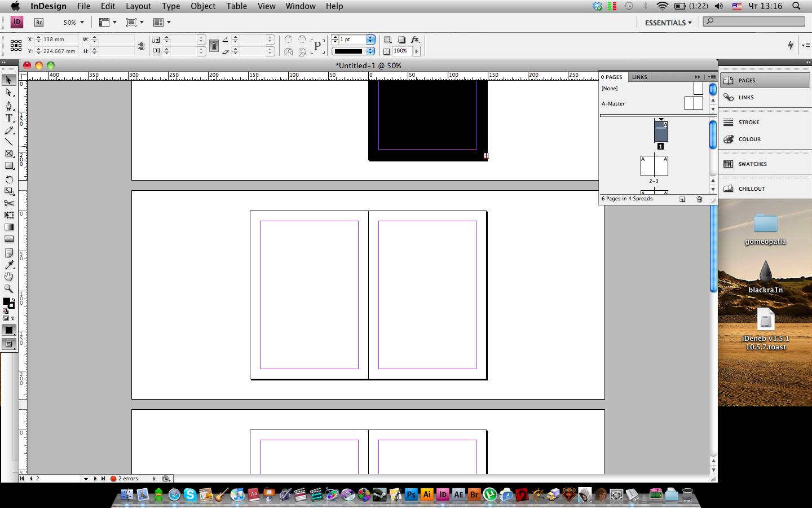This screenshot has width=812, height=508.
Task: Select the Gradient Swatch tool
Action: tap(8, 227)
